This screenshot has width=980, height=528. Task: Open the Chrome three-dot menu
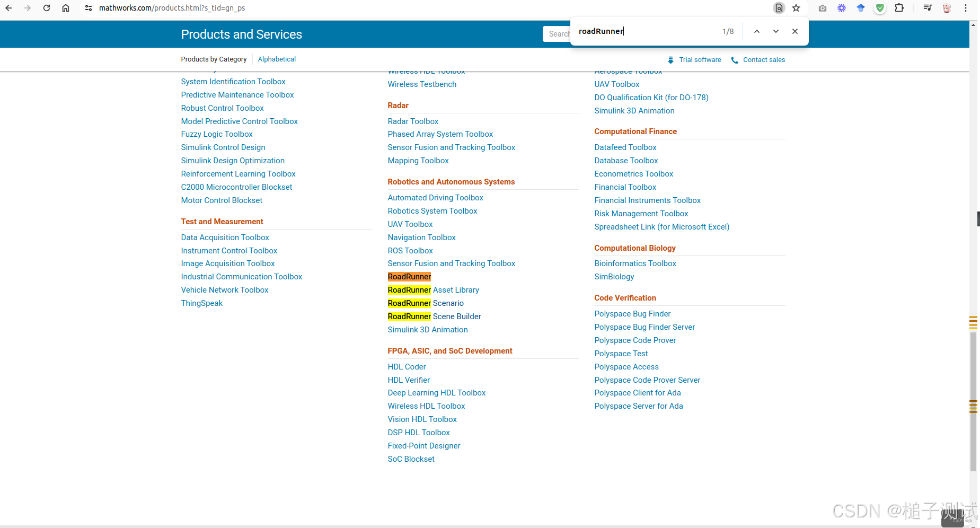966,8
